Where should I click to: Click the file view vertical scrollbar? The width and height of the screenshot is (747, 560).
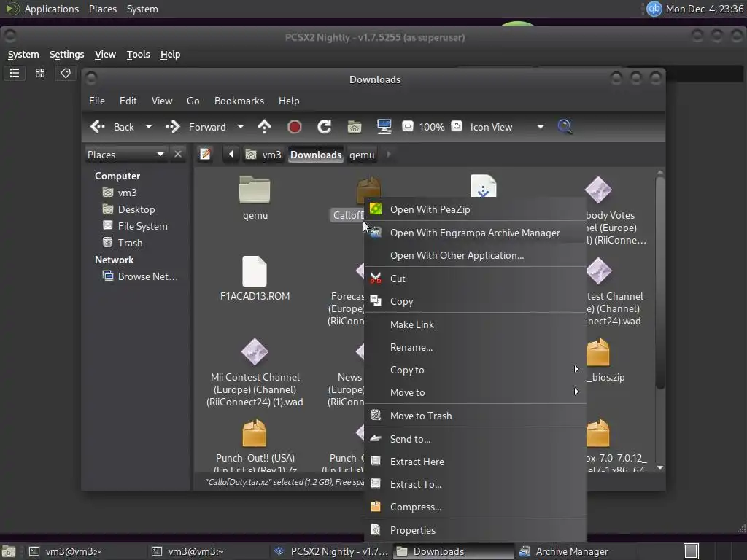(659, 283)
